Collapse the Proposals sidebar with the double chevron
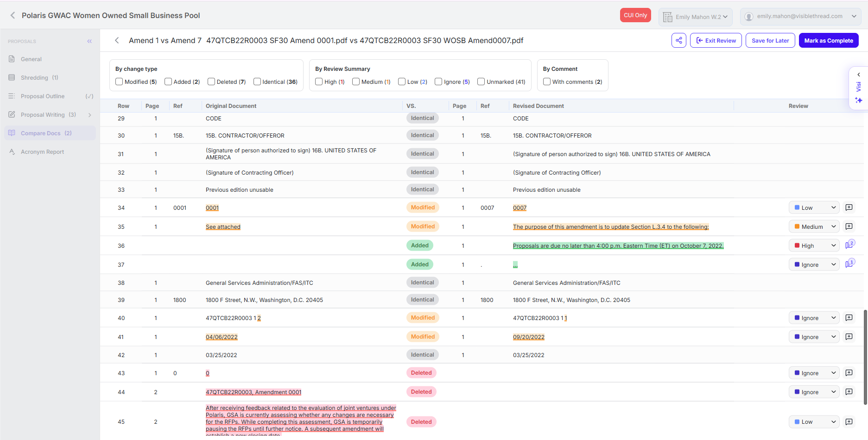The height and width of the screenshot is (440, 868). pos(89,41)
